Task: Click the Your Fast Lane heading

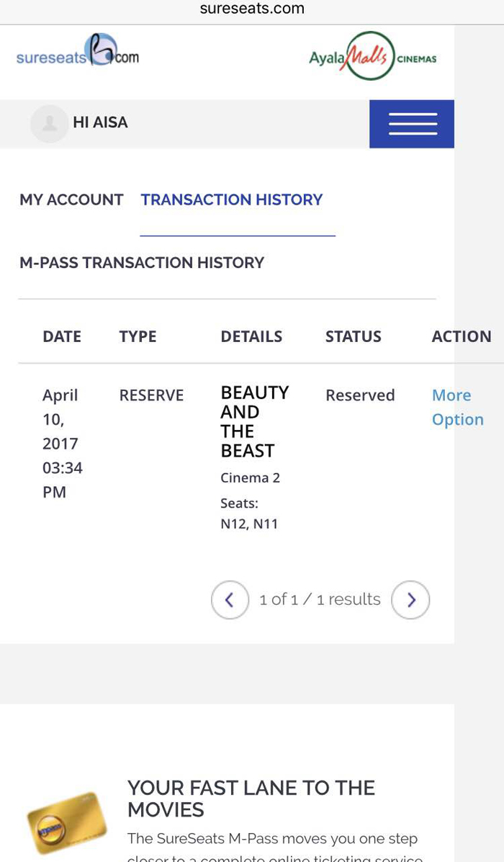Action: coord(251,798)
